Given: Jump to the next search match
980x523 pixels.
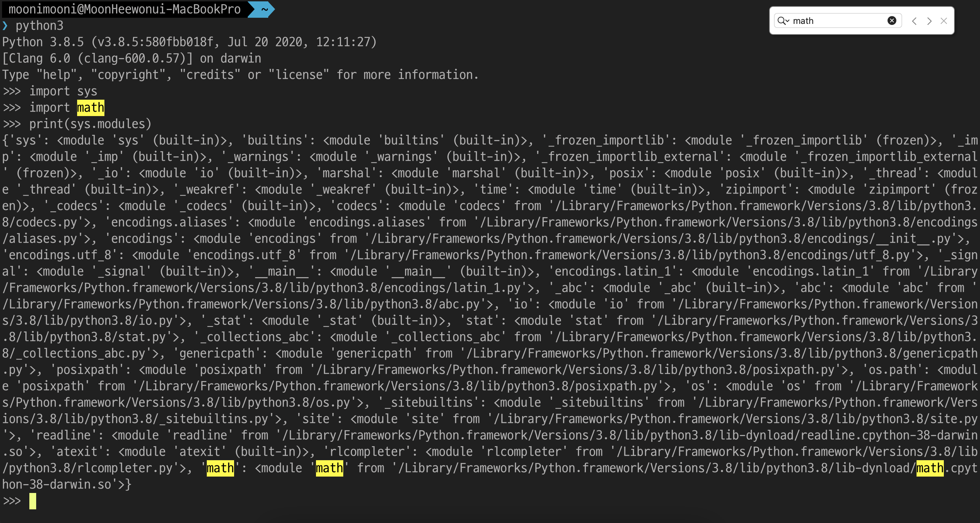Looking at the screenshot, I should (x=929, y=21).
